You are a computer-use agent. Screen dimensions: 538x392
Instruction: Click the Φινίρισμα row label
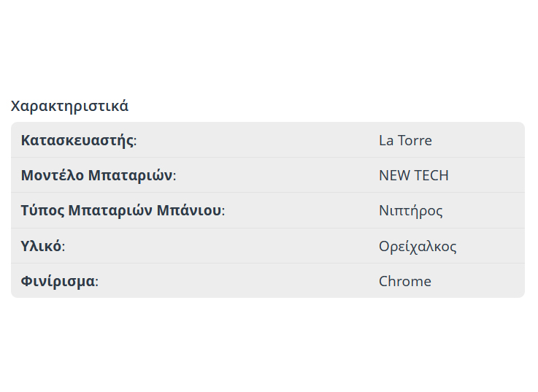pyautogui.click(x=59, y=281)
